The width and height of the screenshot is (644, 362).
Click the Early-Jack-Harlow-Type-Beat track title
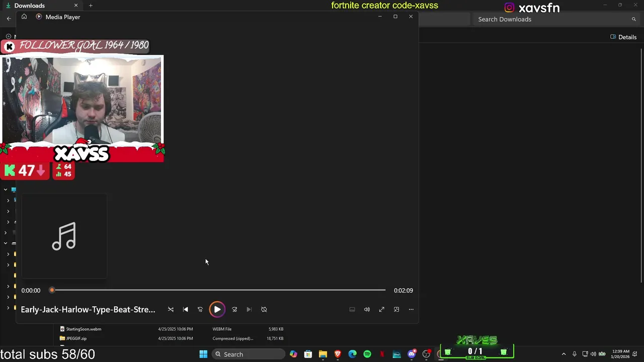[88, 310]
